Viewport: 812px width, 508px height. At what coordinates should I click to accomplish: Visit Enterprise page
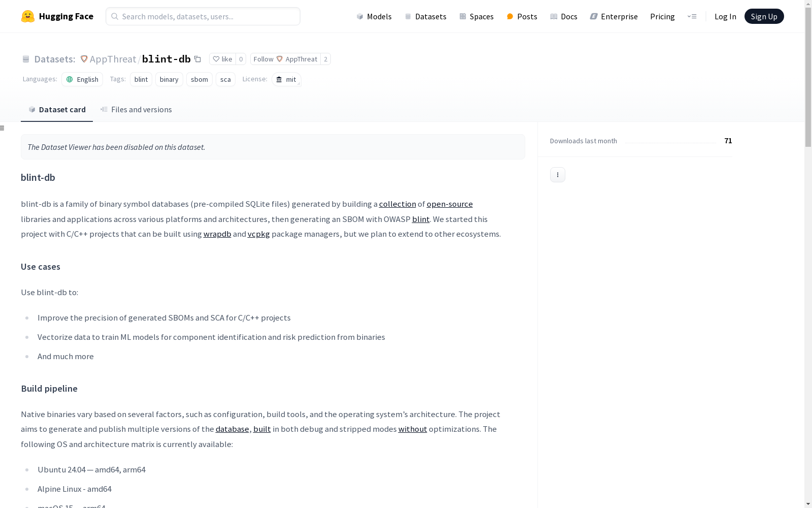tap(614, 16)
